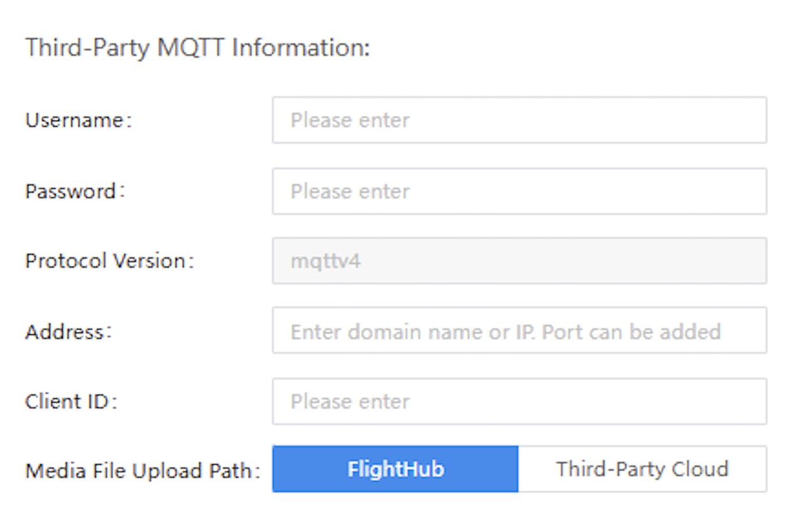
Task: Click the Third-Party MQTT Information heading
Action: (198, 48)
